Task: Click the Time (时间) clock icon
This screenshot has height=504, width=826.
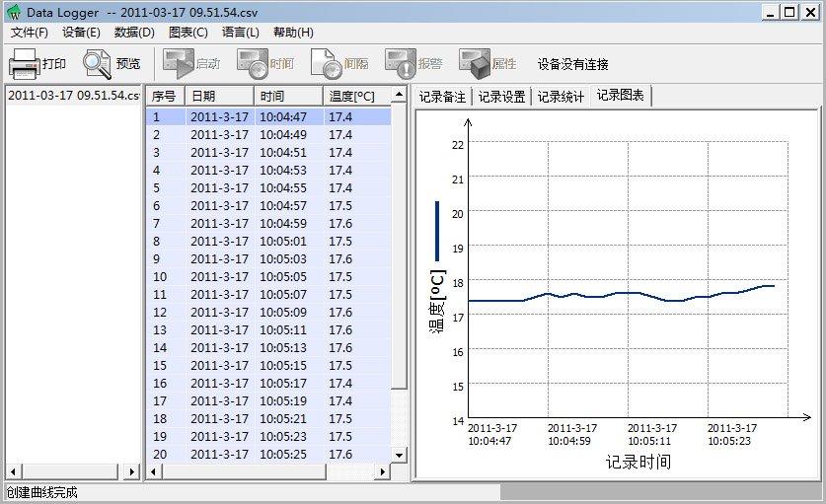Action: 253,64
